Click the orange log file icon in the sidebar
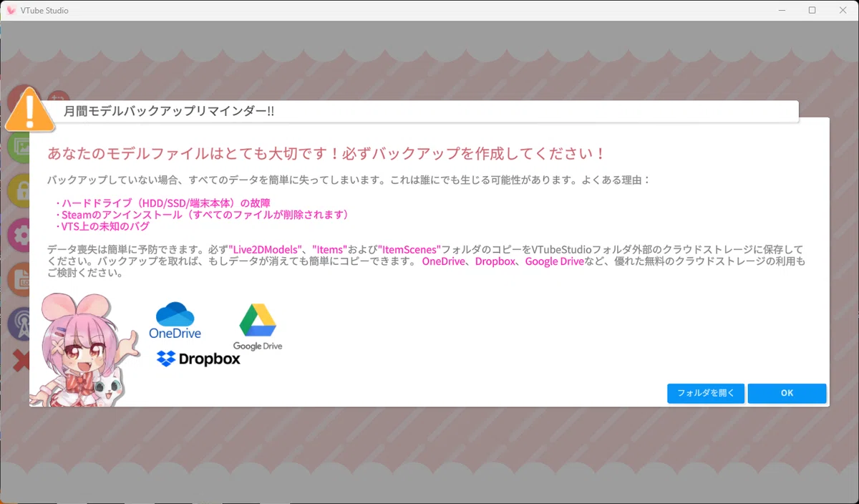This screenshot has width=859, height=504. coord(19,279)
